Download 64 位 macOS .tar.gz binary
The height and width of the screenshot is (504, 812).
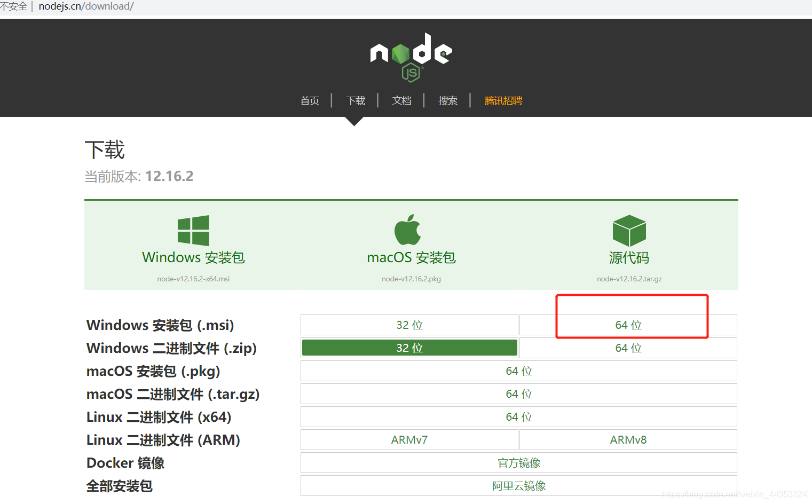tap(519, 394)
